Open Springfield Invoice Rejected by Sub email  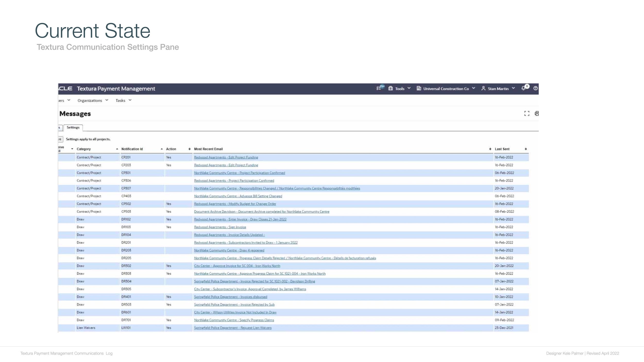pyautogui.click(x=234, y=304)
